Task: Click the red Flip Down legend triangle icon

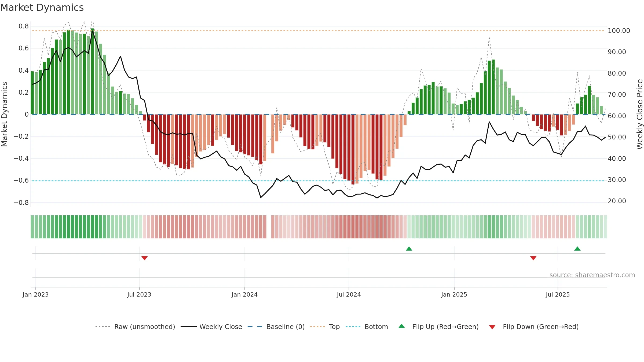Action: [492, 327]
